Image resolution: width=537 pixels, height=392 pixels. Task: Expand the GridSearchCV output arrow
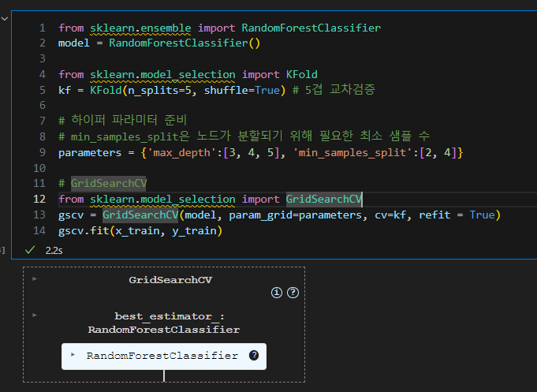pos(35,278)
